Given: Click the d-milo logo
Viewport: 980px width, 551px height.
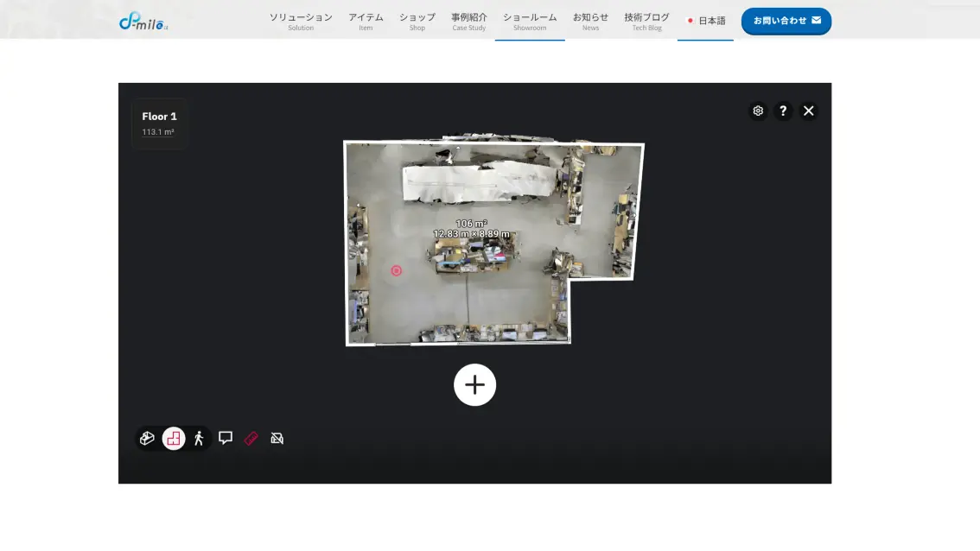Looking at the screenshot, I should coord(143,21).
